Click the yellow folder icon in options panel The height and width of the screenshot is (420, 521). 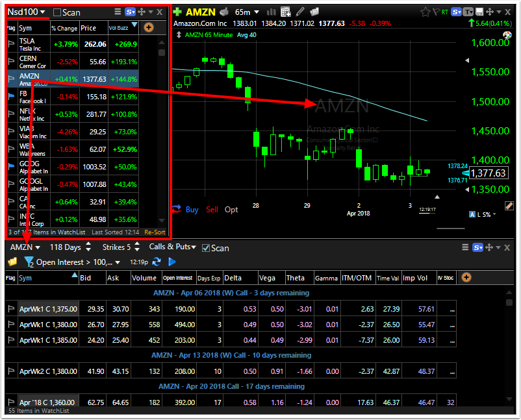click(x=12, y=262)
